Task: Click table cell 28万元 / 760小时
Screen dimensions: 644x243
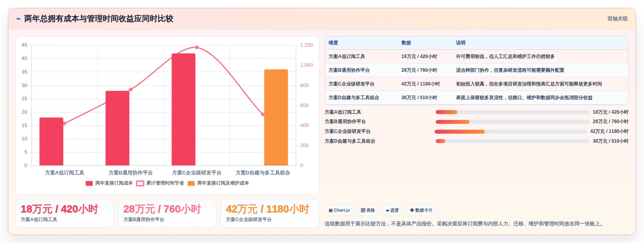Action: pyautogui.click(x=419, y=70)
